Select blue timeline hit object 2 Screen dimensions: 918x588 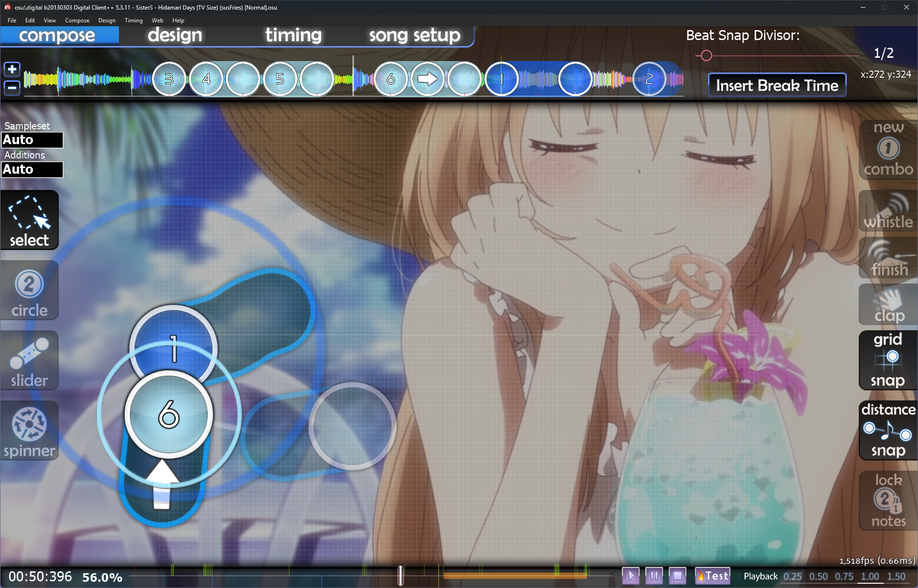pos(649,79)
